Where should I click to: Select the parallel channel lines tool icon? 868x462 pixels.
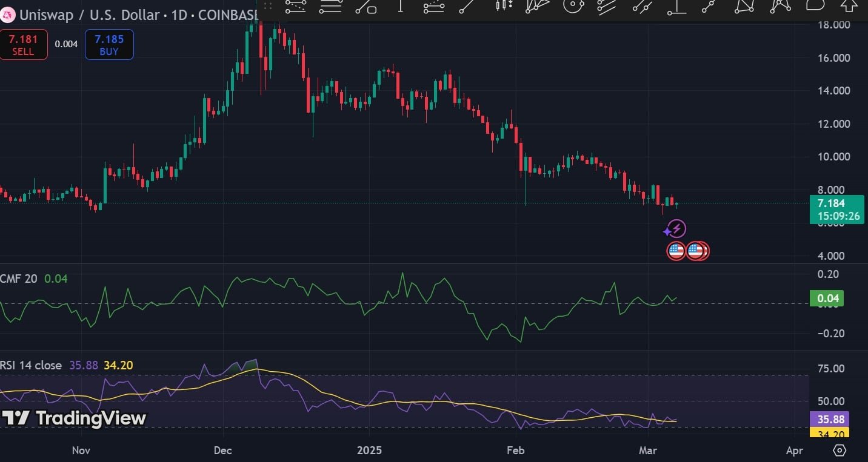tap(607, 6)
